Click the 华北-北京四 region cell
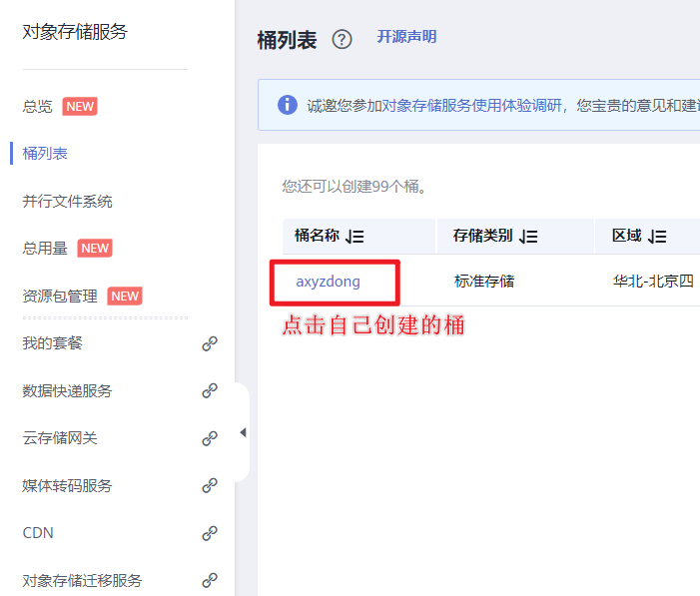This screenshot has width=700, height=596. coord(653,282)
